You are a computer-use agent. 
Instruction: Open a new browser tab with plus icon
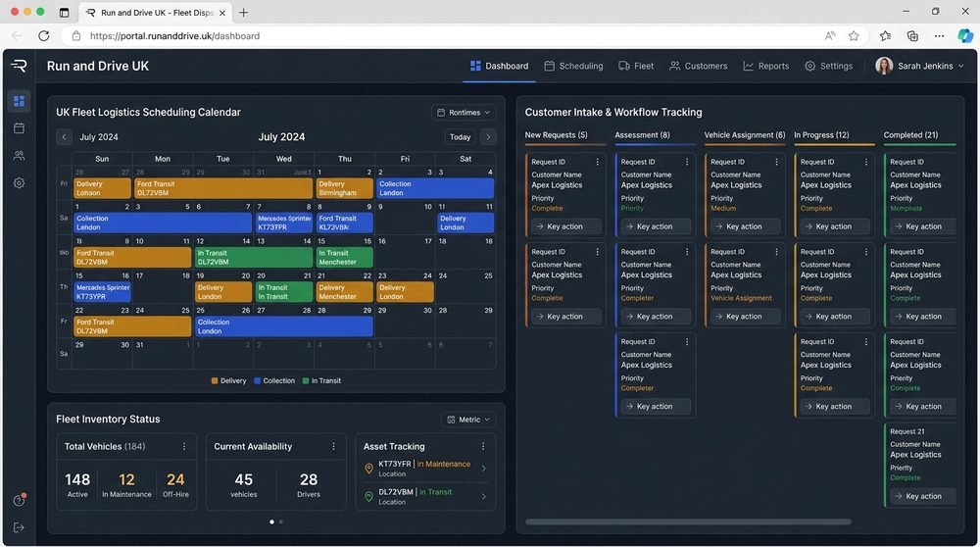243,13
